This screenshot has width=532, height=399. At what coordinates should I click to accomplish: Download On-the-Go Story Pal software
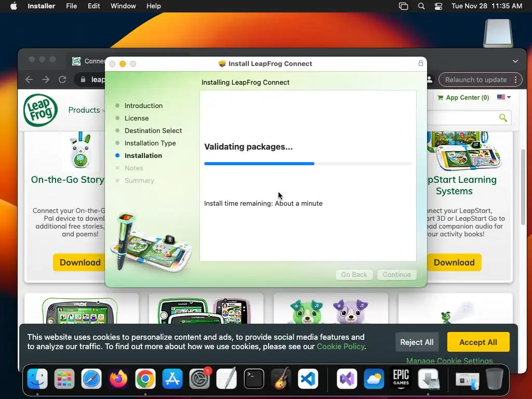pos(79,262)
